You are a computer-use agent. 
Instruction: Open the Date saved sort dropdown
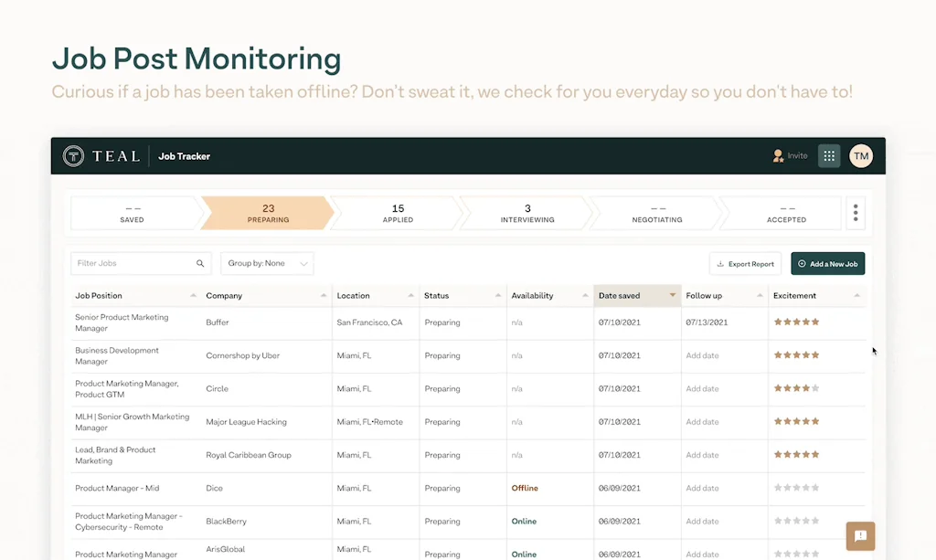pyautogui.click(x=671, y=295)
